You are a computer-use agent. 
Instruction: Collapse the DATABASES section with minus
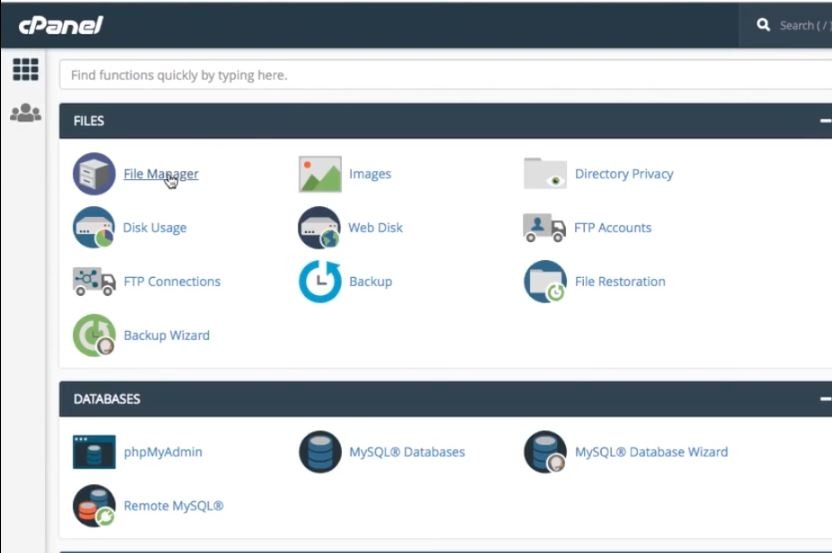click(x=825, y=399)
